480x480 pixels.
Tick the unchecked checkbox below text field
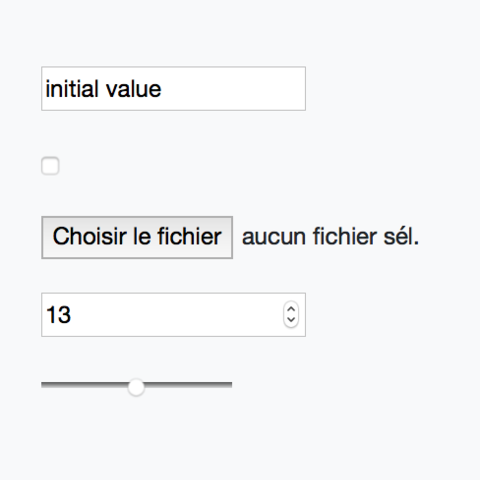(50, 166)
